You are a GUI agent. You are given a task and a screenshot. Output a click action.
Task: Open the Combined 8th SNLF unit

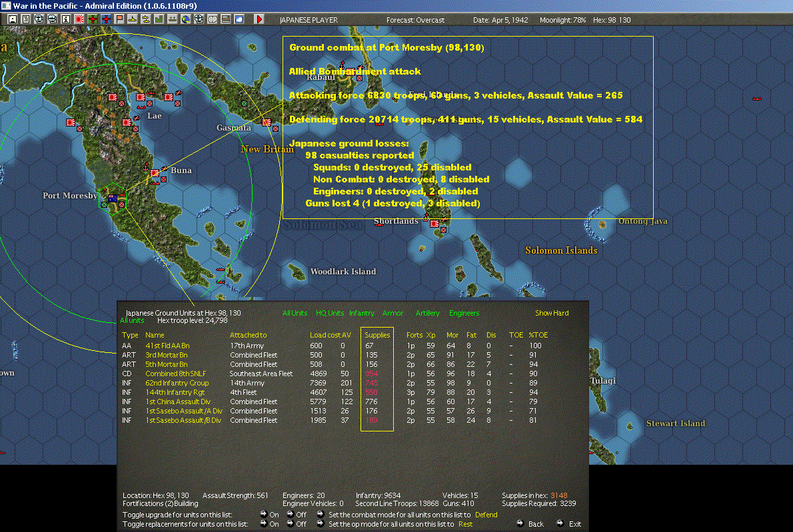coord(175,374)
